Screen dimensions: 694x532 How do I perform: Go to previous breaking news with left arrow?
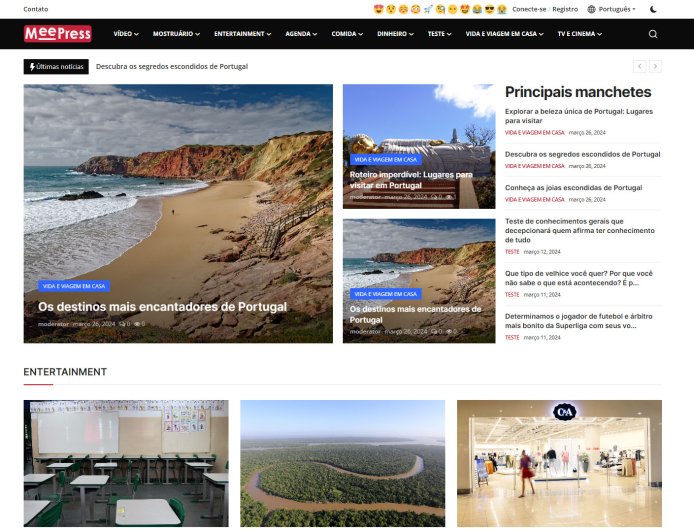640,67
